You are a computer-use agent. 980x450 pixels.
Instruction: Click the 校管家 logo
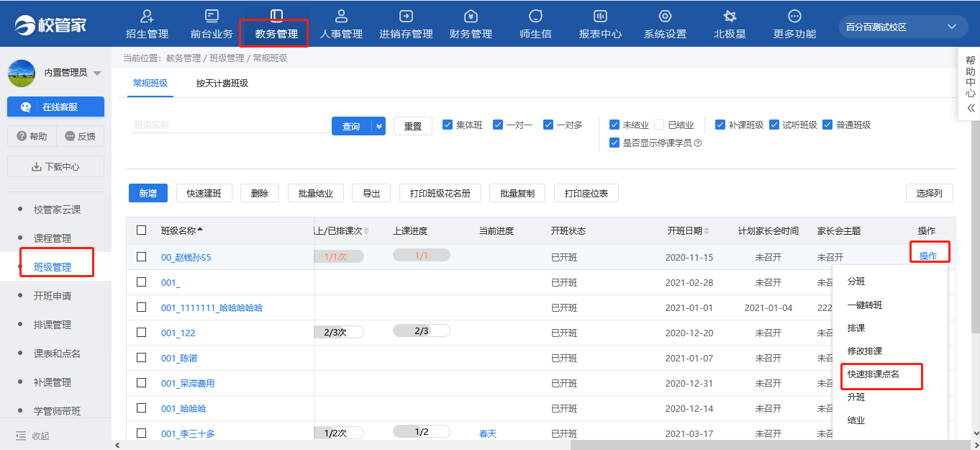[x=50, y=25]
